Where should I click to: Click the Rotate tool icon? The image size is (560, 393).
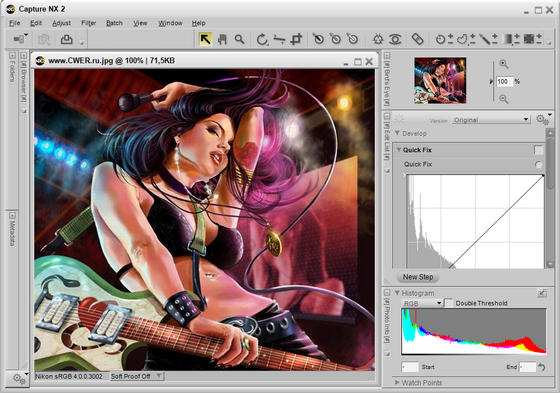pyautogui.click(x=262, y=39)
